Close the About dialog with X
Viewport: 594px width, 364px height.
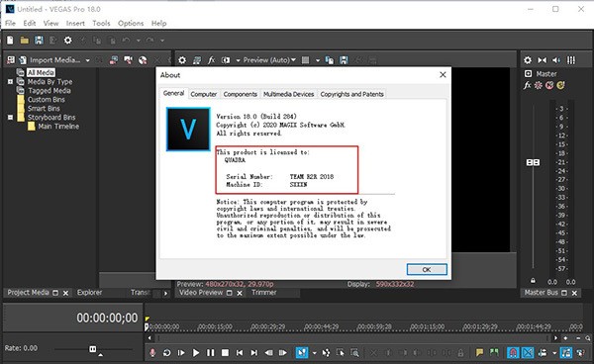443,75
